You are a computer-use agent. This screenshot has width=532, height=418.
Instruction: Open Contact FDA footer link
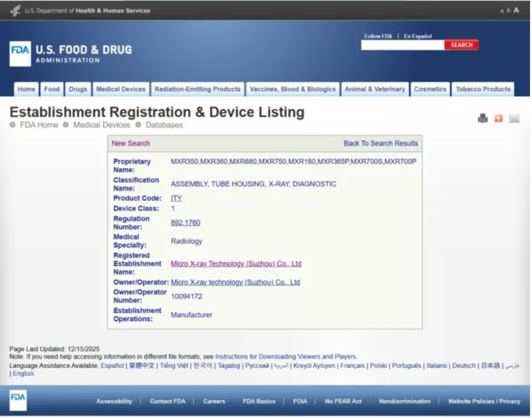(167, 401)
